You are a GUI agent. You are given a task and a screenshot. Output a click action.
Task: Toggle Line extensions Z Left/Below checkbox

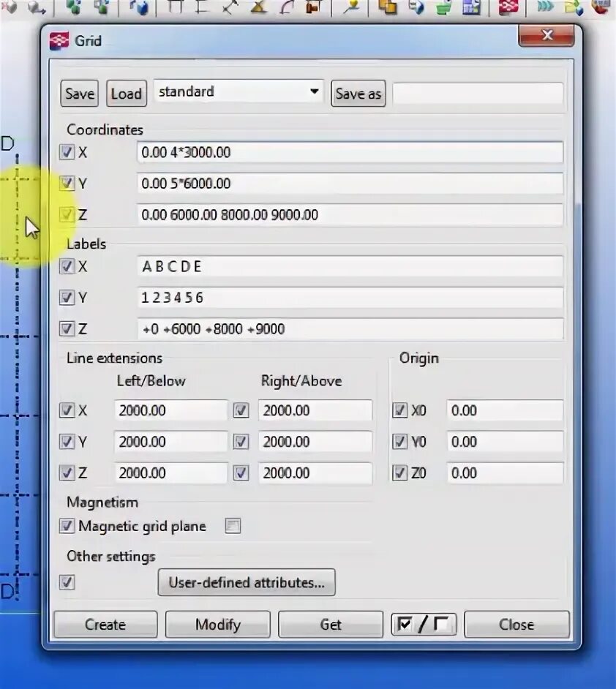point(67,472)
